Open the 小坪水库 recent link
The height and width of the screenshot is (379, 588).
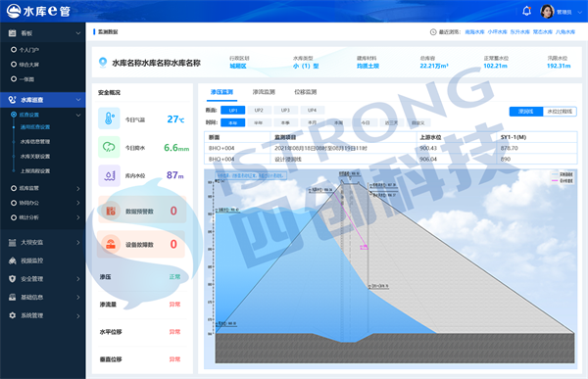tap(497, 32)
